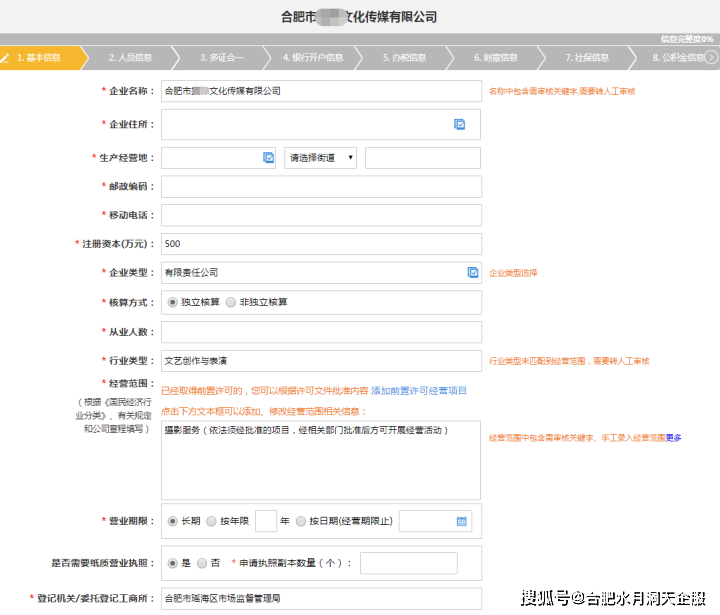Go to 6. 刻章信息 step tab

point(496,57)
